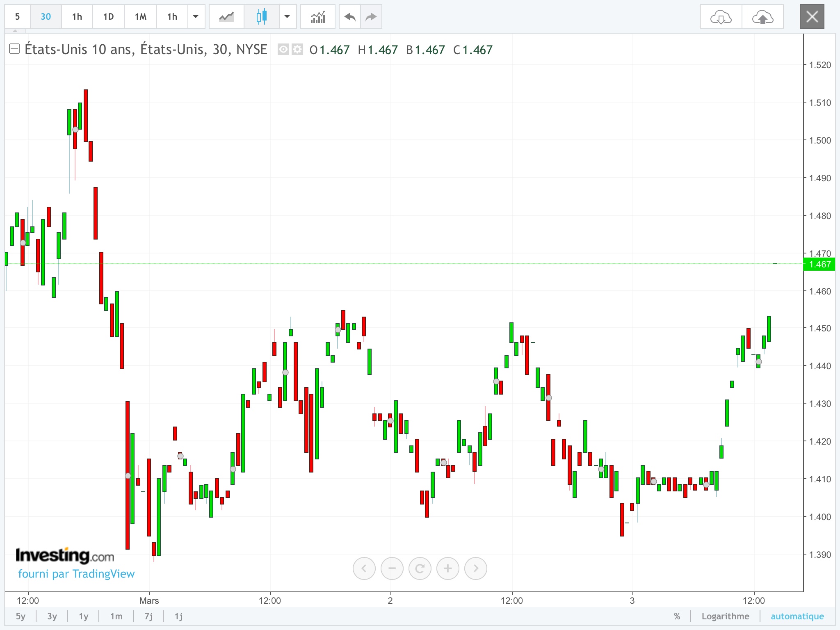The height and width of the screenshot is (630, 840).
Task: Click the redo arrow icon
Action: point(371,17)
